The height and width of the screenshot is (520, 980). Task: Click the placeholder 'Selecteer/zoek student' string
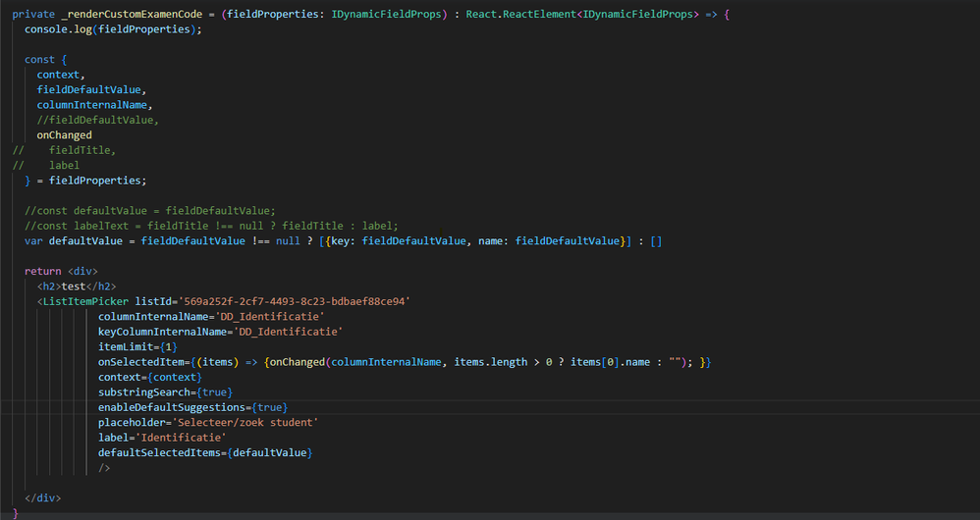pyautogui.click(x=245, y=423)
